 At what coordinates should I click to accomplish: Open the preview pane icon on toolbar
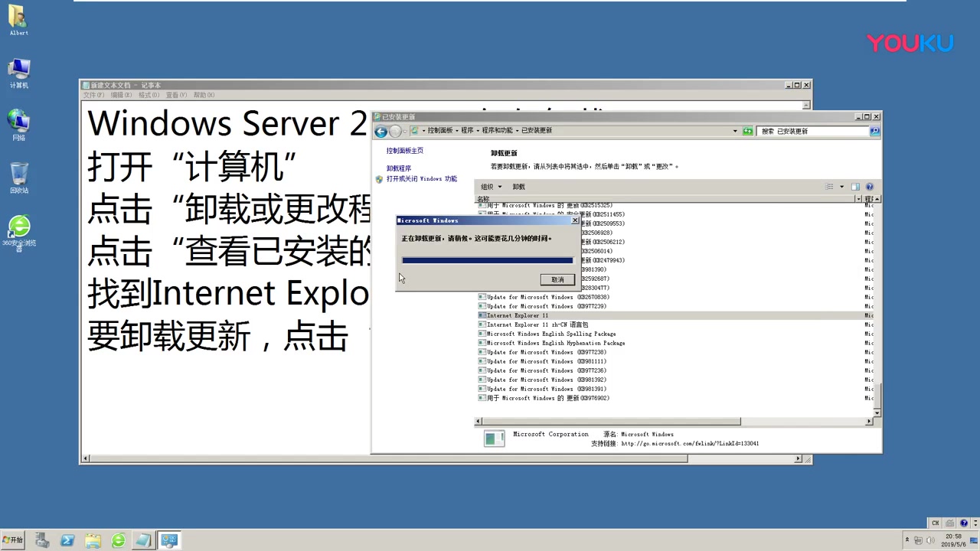(855, 186)
